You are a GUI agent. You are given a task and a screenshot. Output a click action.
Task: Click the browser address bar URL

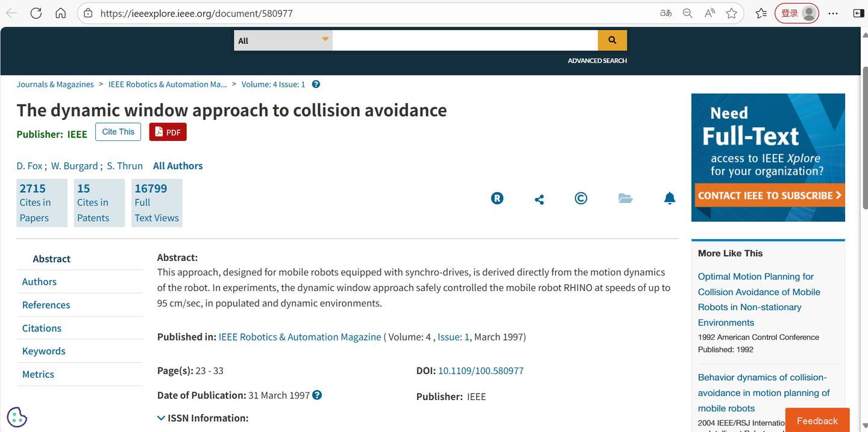(197, 13)
